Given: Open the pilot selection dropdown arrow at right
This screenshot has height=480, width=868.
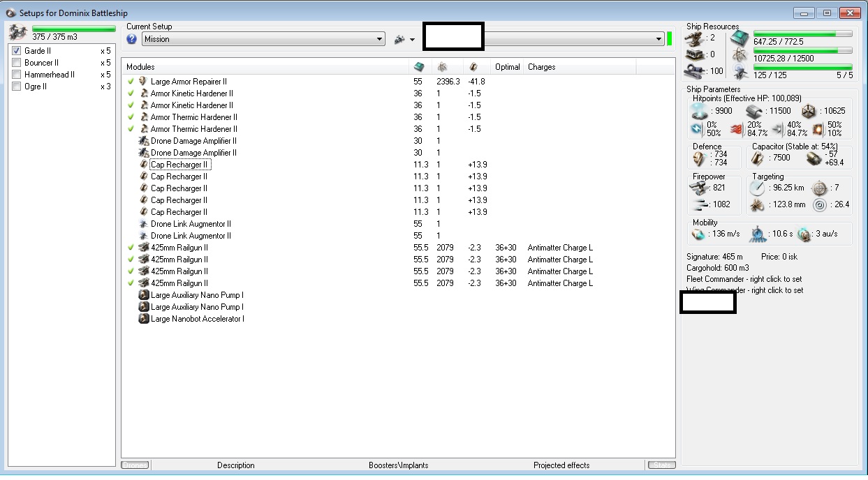Looking at the screenshot, I should click(659, 39).
